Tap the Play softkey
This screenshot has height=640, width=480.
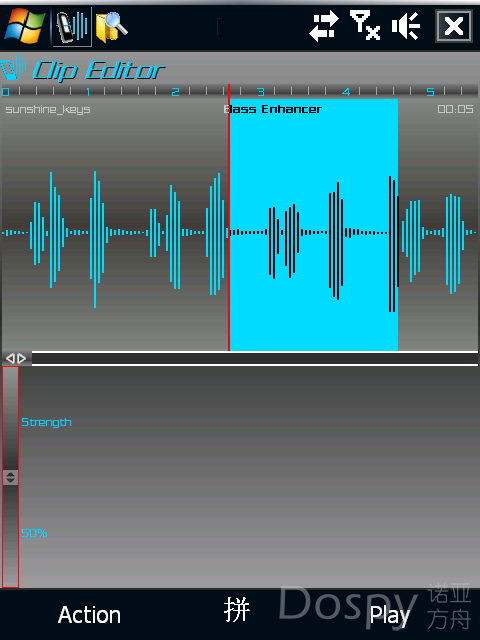click(390, 616)
